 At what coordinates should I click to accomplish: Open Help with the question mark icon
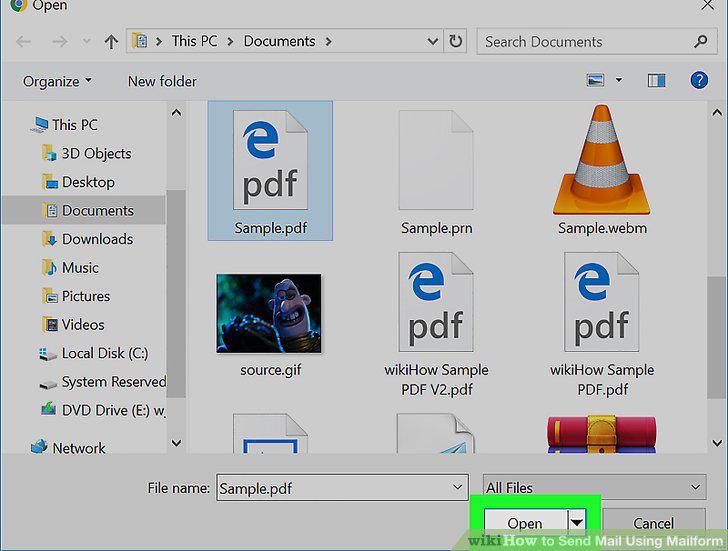click(699, 80)
